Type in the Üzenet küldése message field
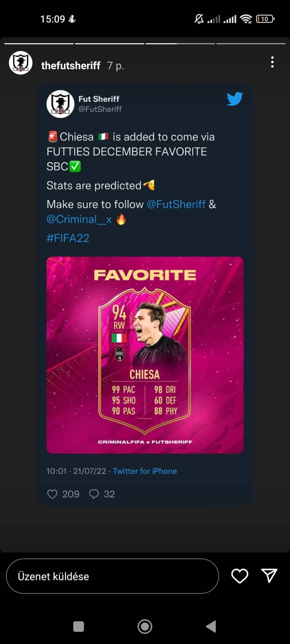The height and width of the screenshot is (644, 290). (x=112, y=576)
